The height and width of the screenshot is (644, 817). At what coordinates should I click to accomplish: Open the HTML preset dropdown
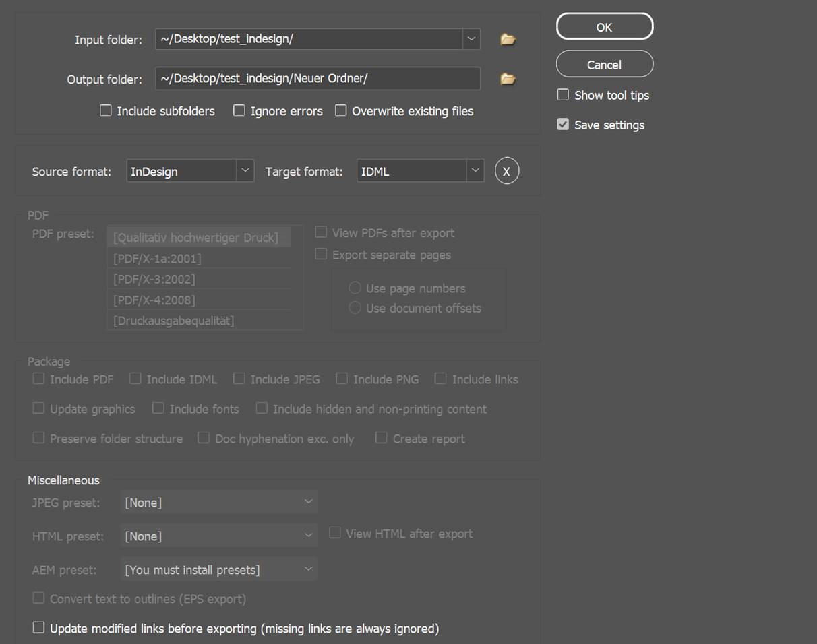click(x=308, y=536)
